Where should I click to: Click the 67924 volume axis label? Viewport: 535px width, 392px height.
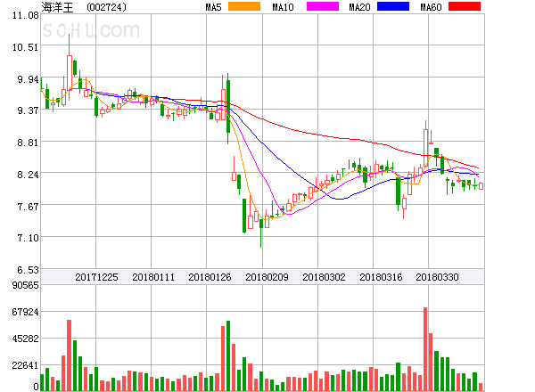[x=26, y=312]
